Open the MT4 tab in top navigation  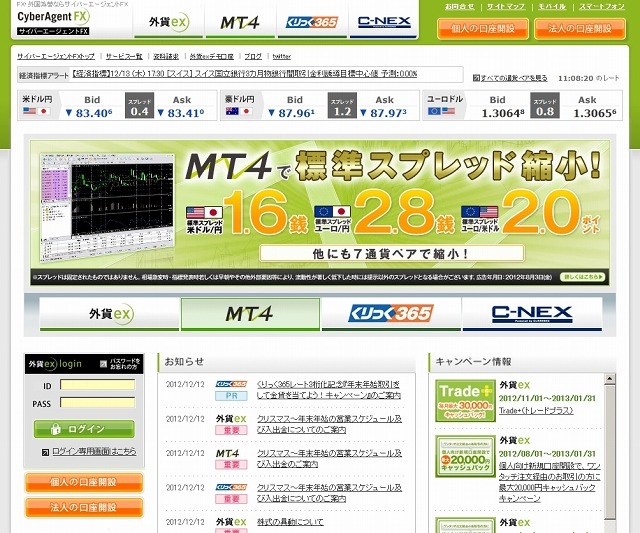240,22
